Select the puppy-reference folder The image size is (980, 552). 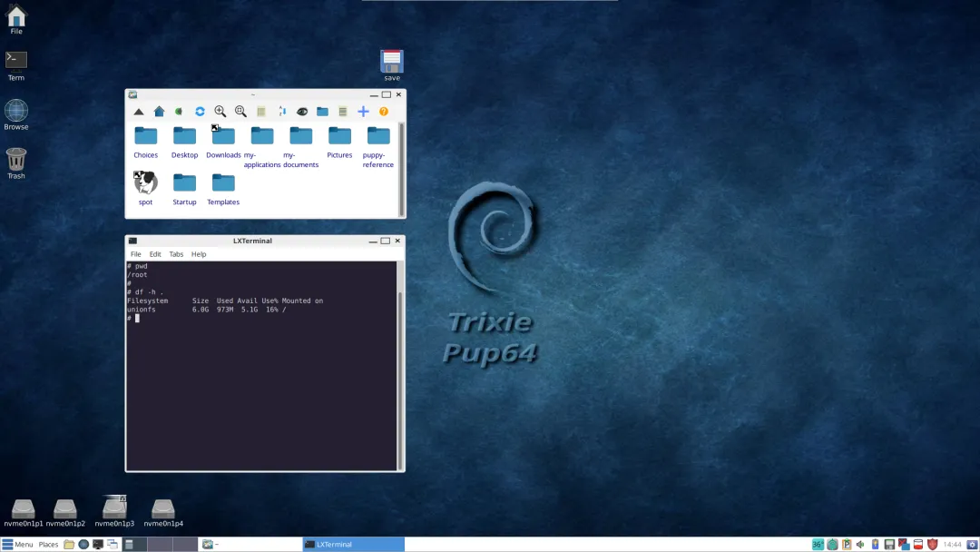click(378, 147)
